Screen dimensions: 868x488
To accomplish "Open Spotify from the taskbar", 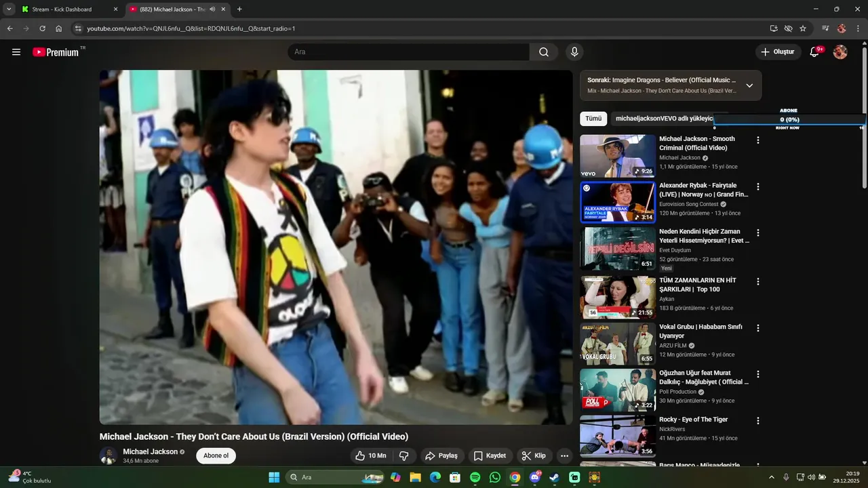I will click(475, 477).
